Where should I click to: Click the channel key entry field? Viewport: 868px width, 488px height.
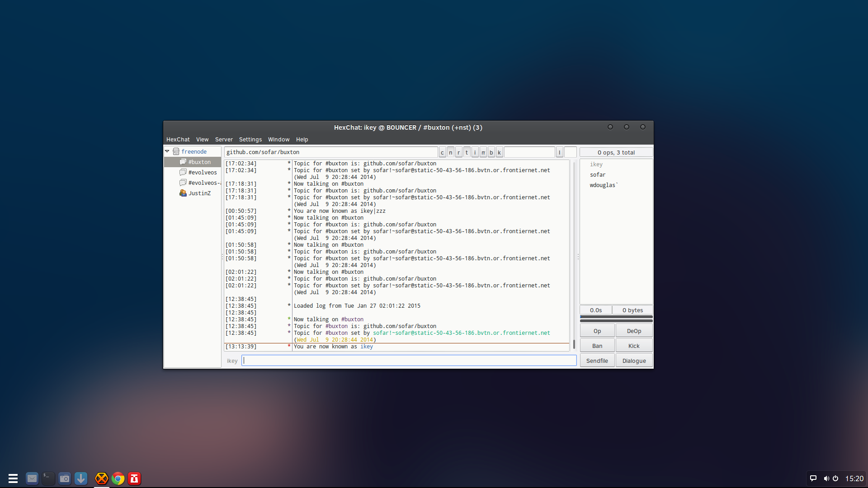click(x=529, y=152)
